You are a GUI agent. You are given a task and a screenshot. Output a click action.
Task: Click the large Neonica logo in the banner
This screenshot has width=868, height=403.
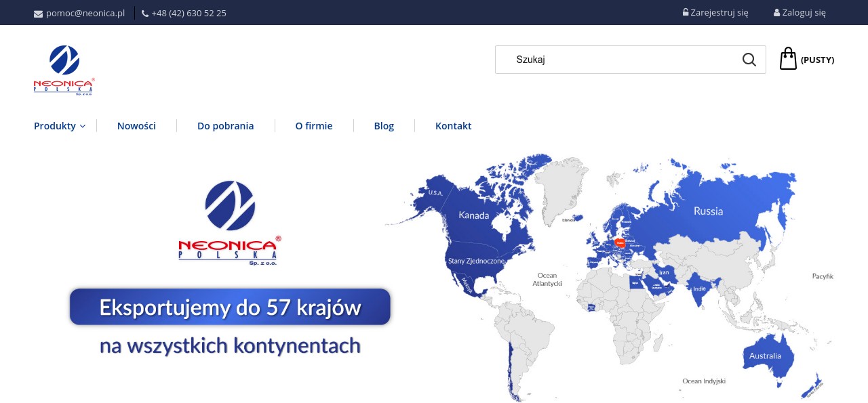229,223
